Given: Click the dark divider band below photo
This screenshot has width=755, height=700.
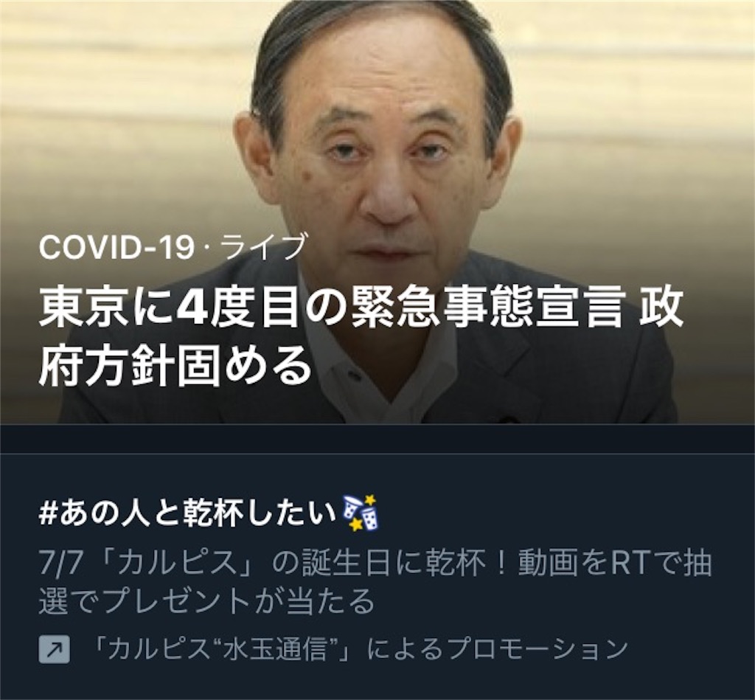Looking at the screenshot, I should point(377,438).
